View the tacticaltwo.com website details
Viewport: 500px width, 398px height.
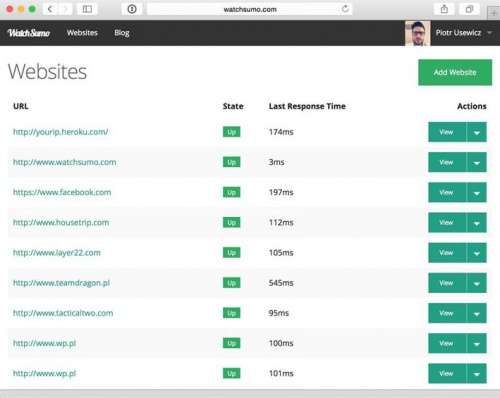click(447, 313)
